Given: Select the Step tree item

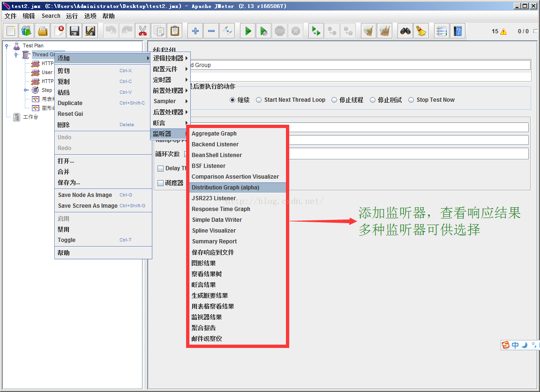Looking at the screenshot, I should pos(46,90).
